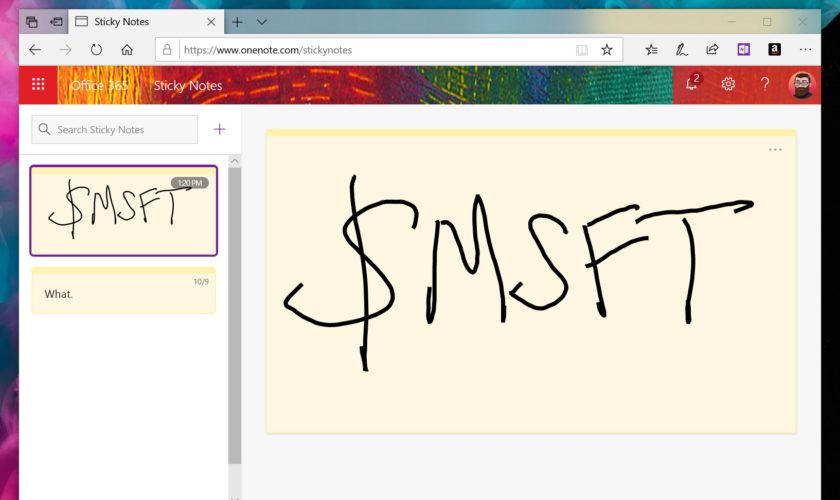Share this page

tap(712, 50)
